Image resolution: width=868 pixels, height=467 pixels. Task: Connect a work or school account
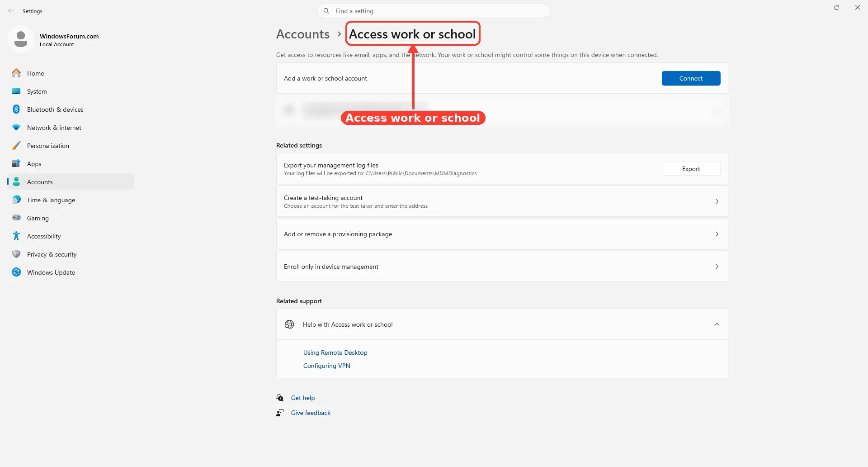click(x=691, y=78)
